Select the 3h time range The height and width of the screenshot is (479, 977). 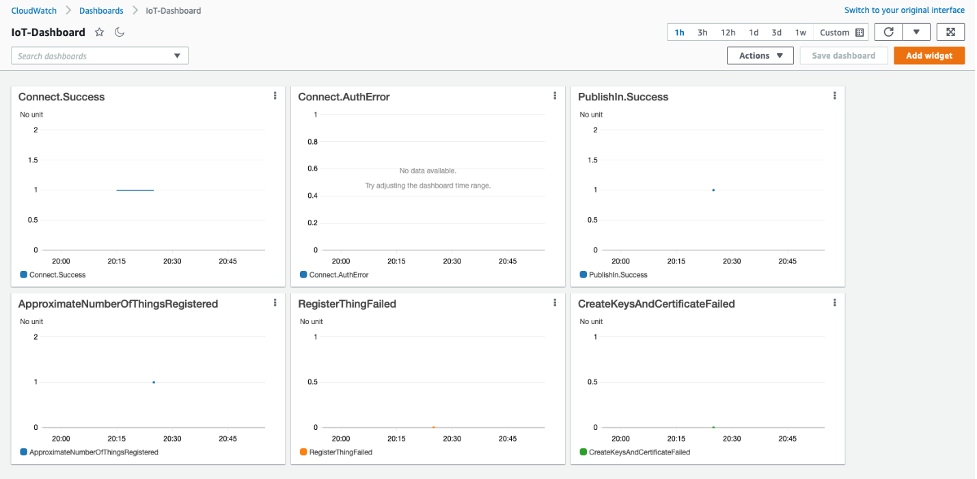(702, 32)
